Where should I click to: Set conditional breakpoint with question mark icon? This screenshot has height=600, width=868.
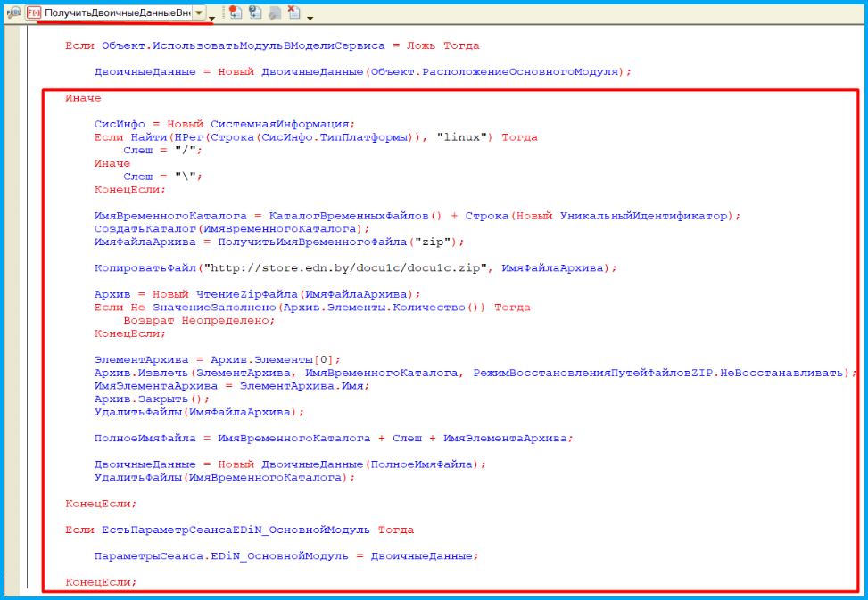255,12
